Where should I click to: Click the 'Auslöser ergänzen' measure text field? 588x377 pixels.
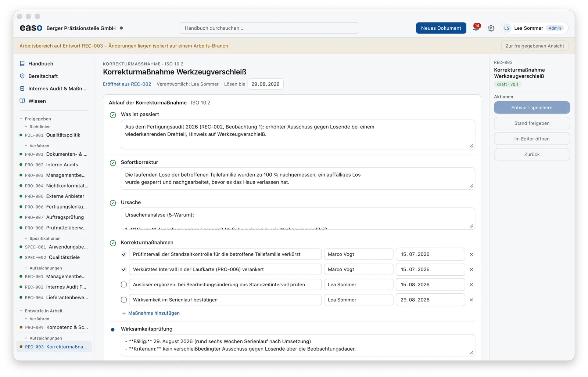(225, 284)
